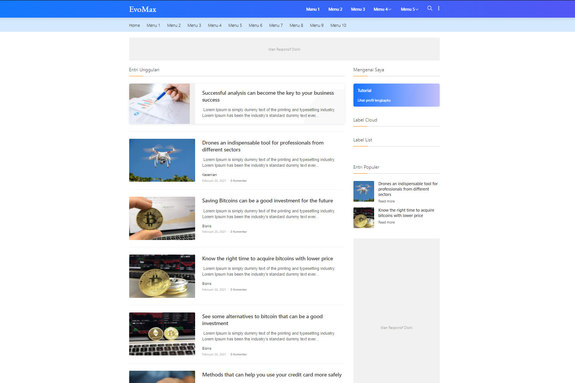
Task: Go to Home in secondary nav
Action: 134,25
